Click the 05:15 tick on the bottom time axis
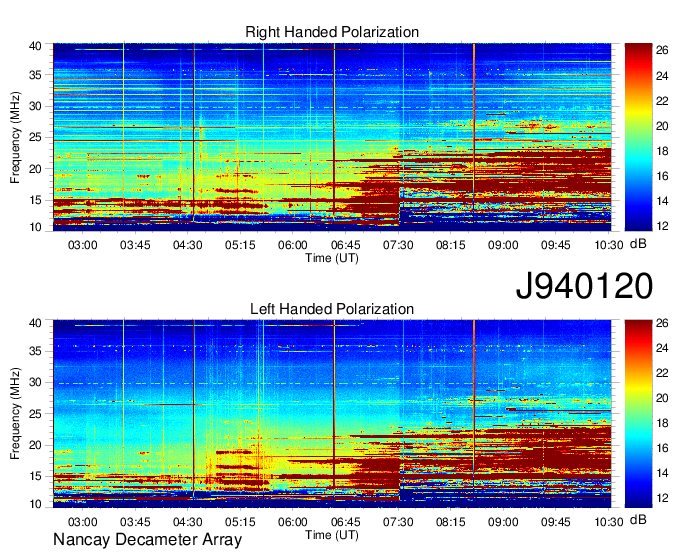The height and width of the screenshot is (552, 680). (x=240, y=522)
